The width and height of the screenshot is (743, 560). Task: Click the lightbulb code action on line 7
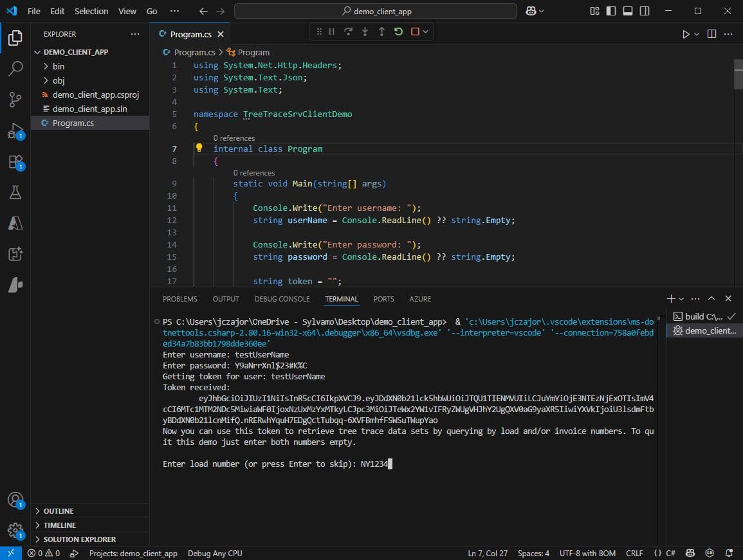coord(199,149)
